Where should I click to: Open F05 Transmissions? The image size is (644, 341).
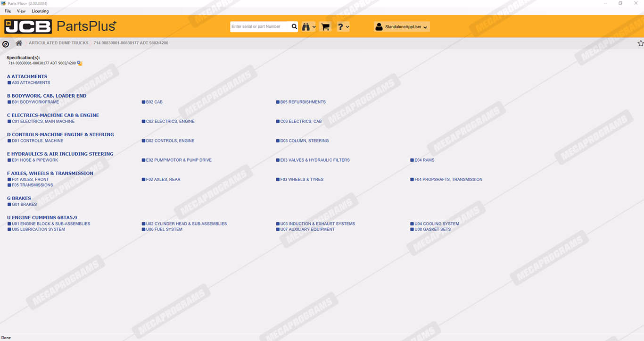point(30,185)
